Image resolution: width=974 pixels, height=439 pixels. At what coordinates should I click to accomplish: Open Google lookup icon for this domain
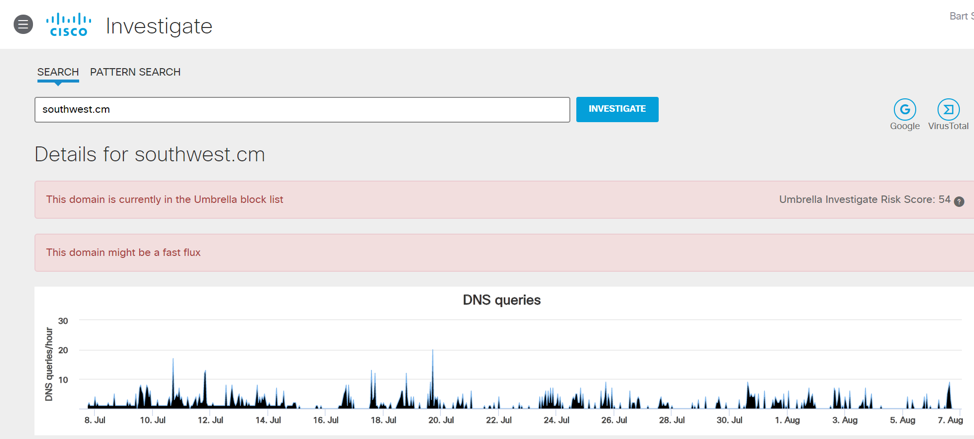coord(904,110)
